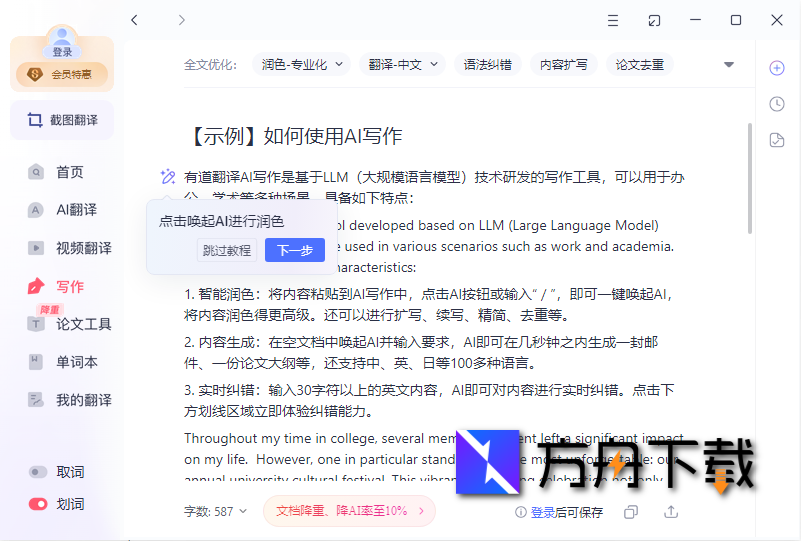Image resolution: width=801 pixels, height=541 pixels.
Task: Navigate forward with the right arrow
Action: (x=181, y=20)
